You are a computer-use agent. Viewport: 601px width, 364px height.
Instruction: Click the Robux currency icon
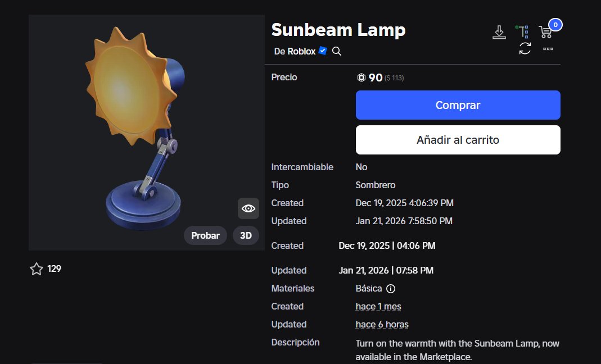point(361,78)
